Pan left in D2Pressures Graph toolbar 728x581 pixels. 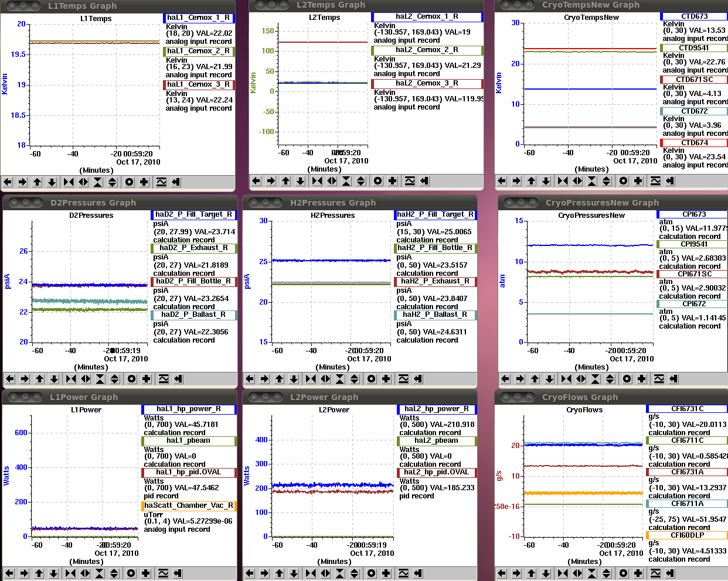click(x=11, y=379)
